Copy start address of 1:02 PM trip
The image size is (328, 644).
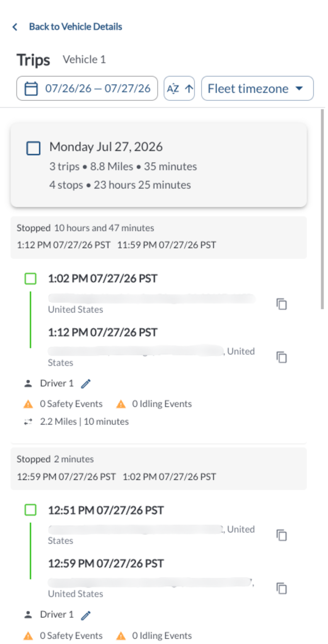282,304
